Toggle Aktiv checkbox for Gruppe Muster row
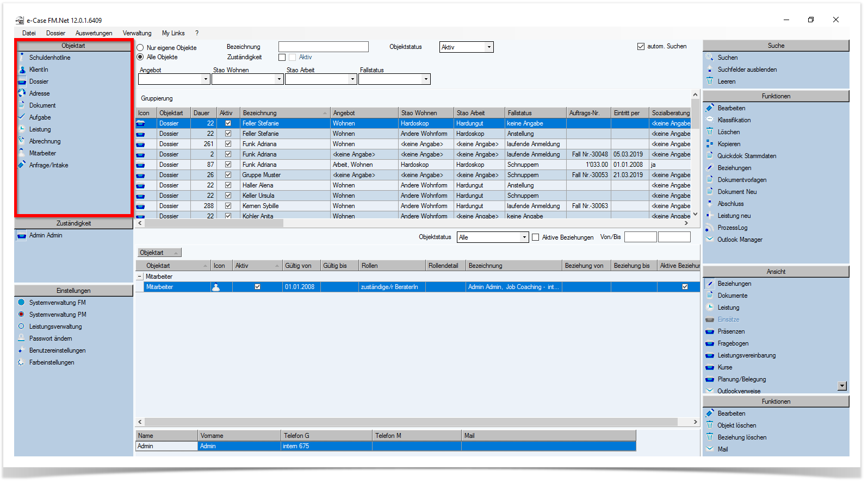Image resolution: width=868 pixels, height=483 pixels. (x=228, y=175)
